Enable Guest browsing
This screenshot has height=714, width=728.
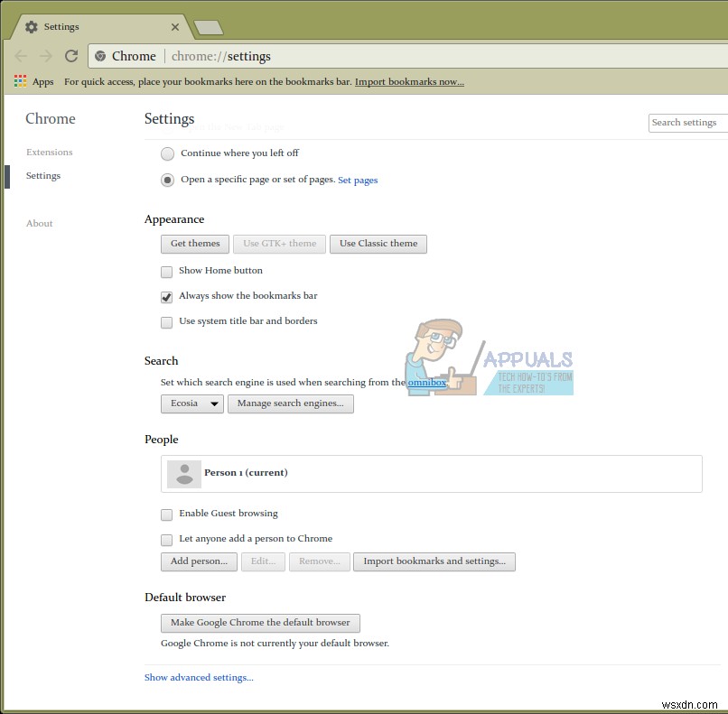tap(167, 515)
